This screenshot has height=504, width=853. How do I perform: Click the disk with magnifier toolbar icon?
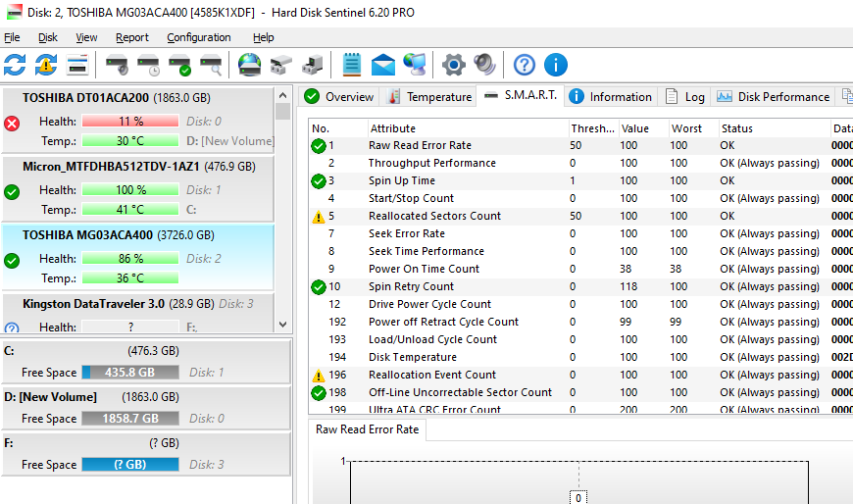[211, 66]
